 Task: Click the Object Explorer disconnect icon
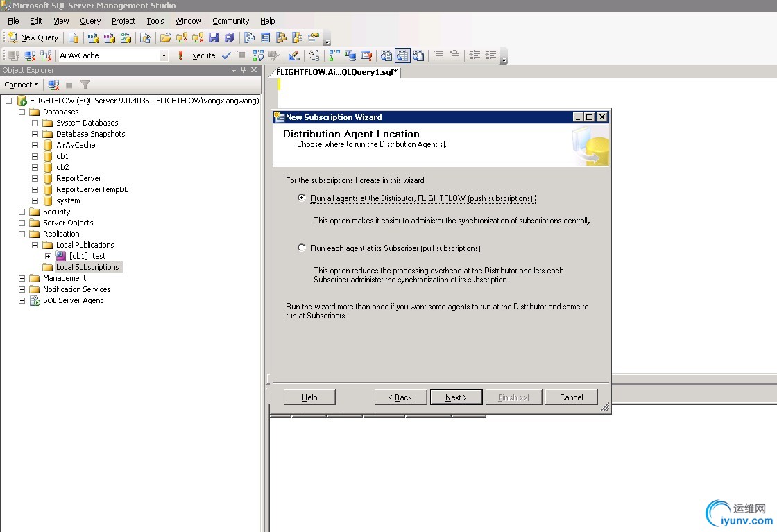[x=53, y=85]
